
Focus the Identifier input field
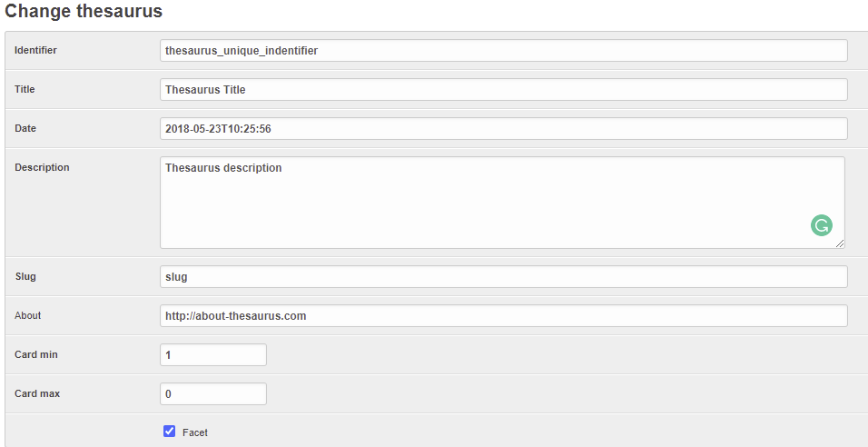tap(503, 51)
